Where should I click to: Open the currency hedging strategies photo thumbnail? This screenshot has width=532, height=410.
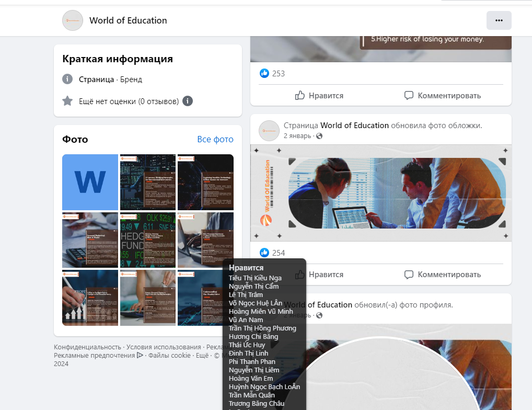coord(148,183)
